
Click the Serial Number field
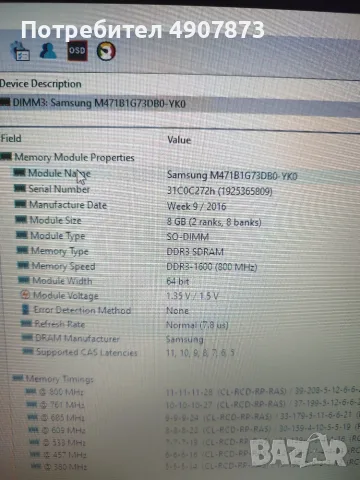[59, 189]
